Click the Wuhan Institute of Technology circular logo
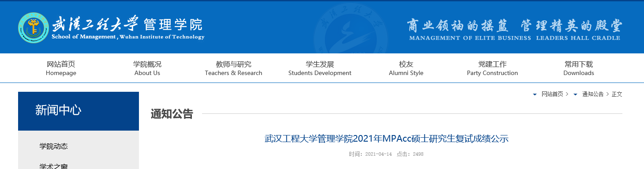The image size is (644, 169). coord(34,28)
